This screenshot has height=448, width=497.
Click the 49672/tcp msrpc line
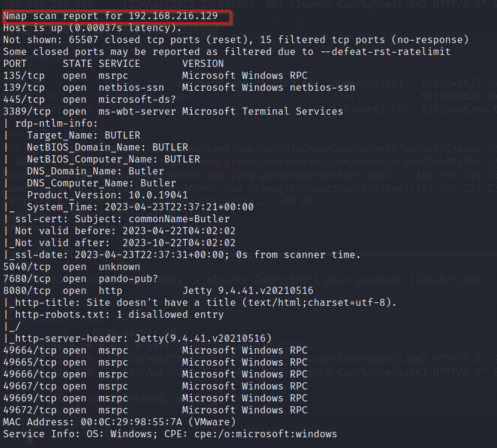click(x=155, y=410)
